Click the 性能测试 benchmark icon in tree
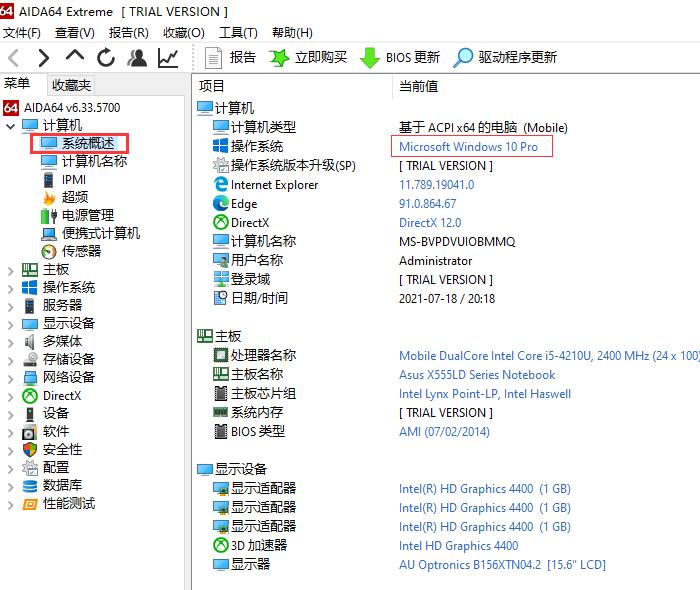 pos(30,504)
